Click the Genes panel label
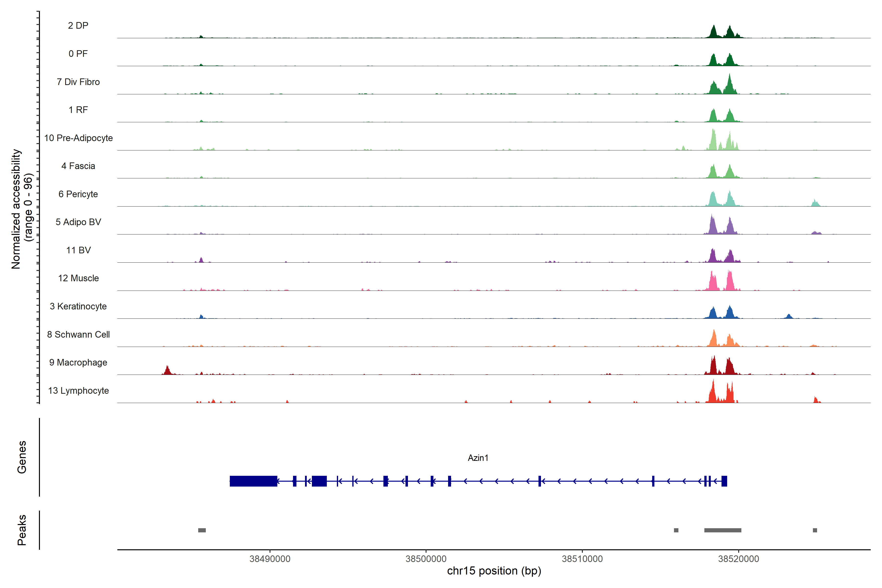Screen dimensions: 882x588 (x=22, y=457)
